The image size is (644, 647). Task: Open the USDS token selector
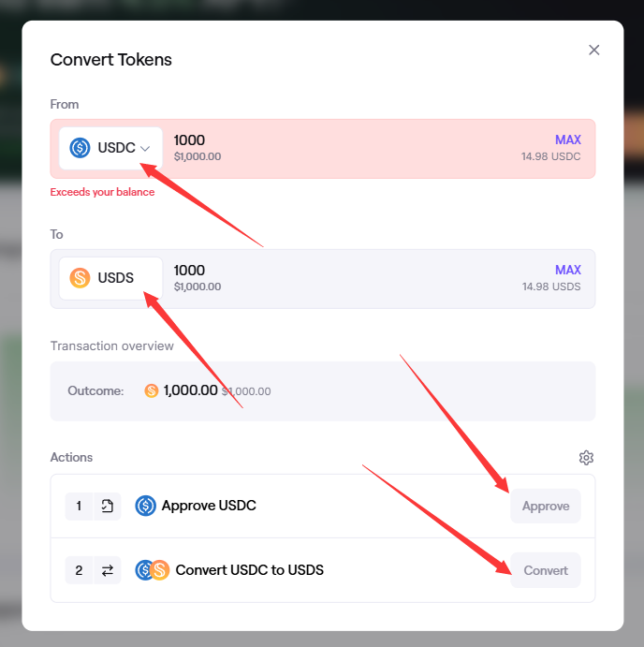coord(110,278)
